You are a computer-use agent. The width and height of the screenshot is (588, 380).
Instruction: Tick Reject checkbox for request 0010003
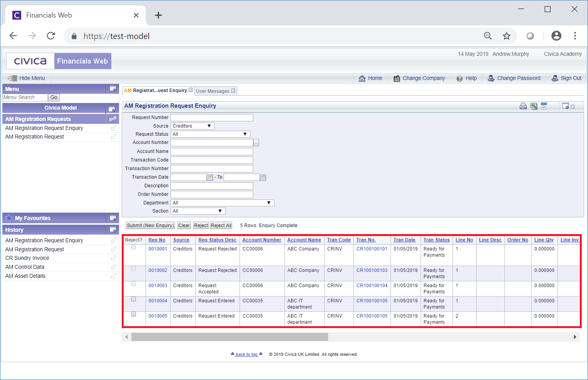coord(133,284)
